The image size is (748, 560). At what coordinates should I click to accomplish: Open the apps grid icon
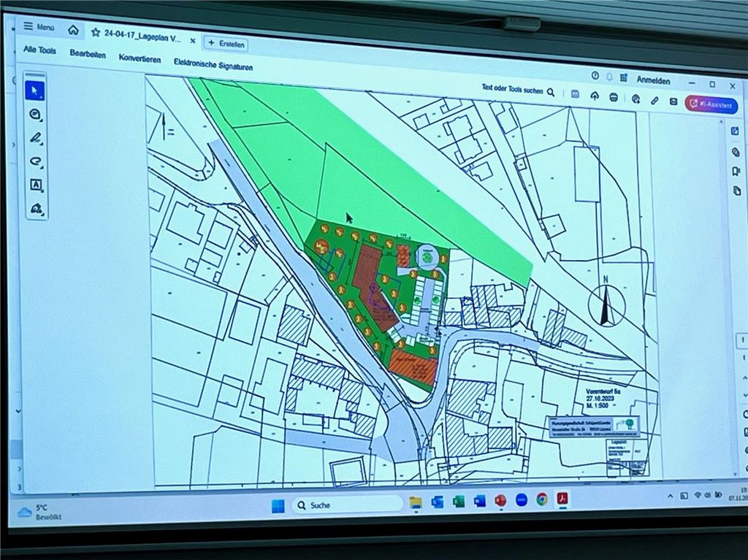click(x=624, y=77)
